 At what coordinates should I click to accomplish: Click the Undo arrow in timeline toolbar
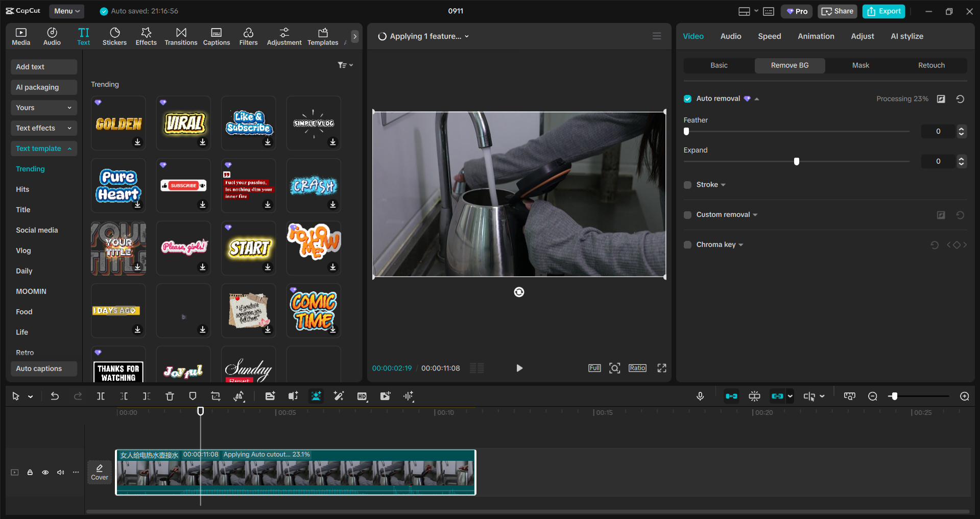click(x=55, y=397)
